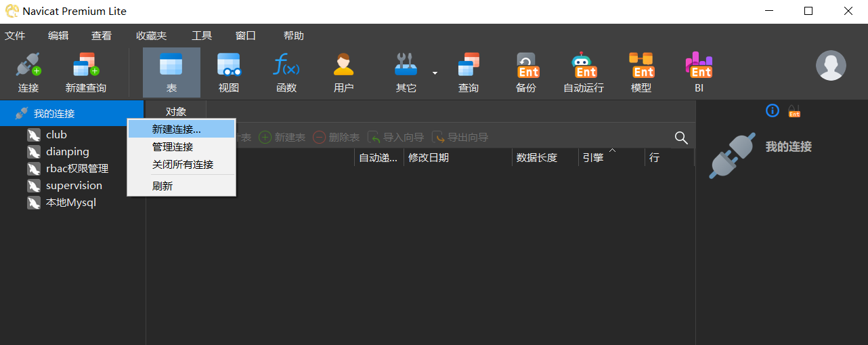Screen dimensions: 868x345
Task: Click the blue info icon in right panel
Action: [x=773, y=110]
